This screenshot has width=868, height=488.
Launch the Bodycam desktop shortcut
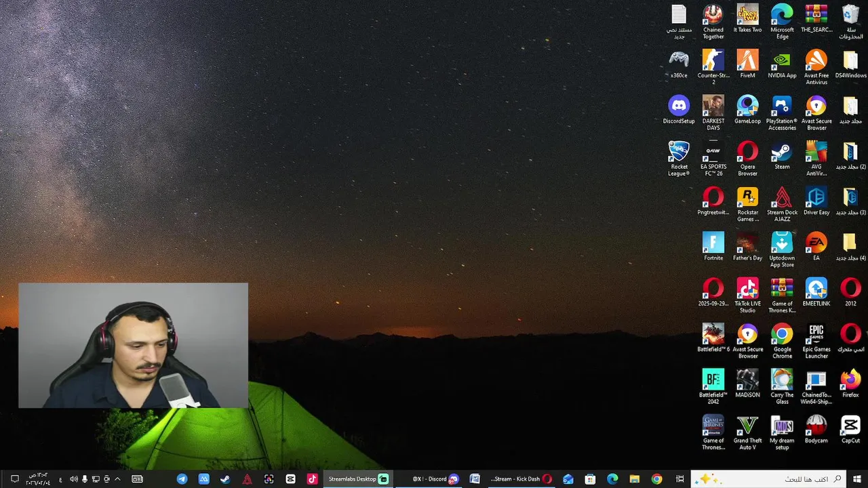point(816,429)
